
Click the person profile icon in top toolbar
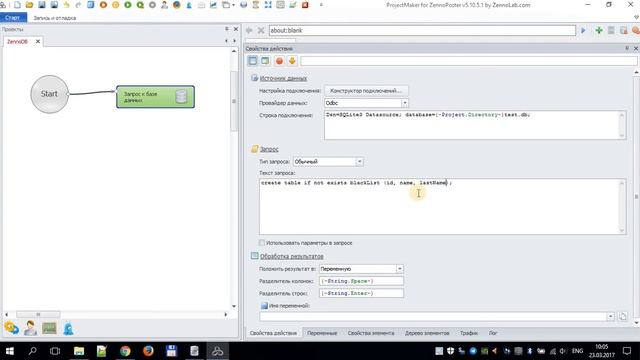click(164, 5)
